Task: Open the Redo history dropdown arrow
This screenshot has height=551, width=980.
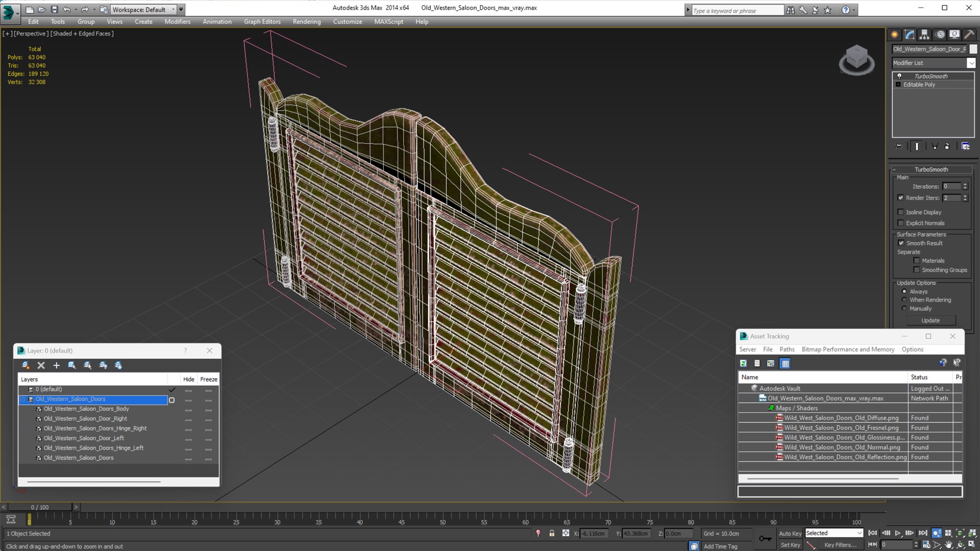Action: pos(94,10)
